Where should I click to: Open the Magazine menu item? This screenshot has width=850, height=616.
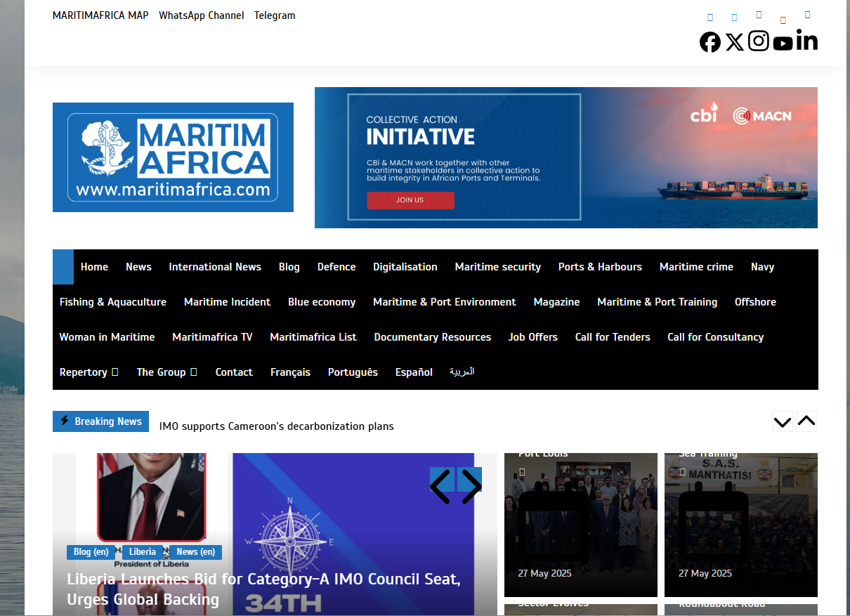556,302
